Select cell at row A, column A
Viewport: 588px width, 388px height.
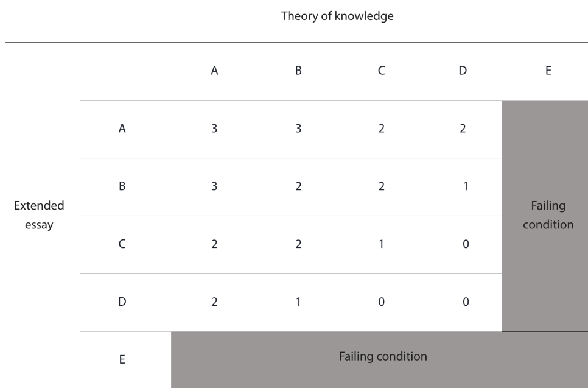214,129
